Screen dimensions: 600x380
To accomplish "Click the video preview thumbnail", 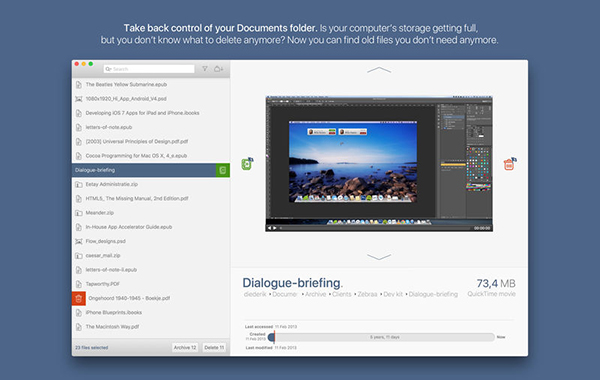I will (x=379, y=164).
